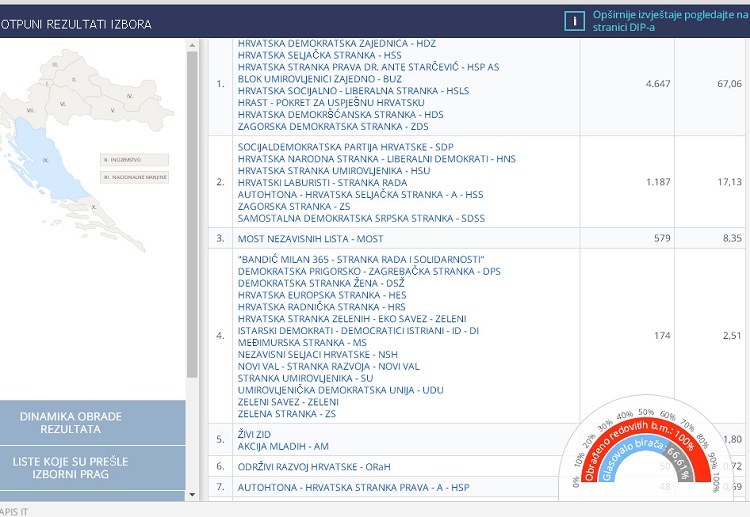The image size is (750, 517).
Task: Select electoral unit X on map
Action: (94, 207)
